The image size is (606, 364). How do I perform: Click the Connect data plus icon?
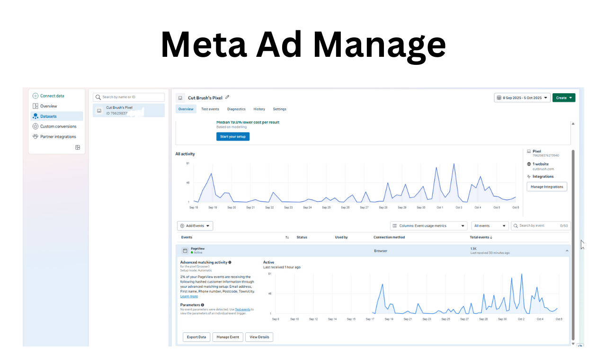(x=36, y=96)
